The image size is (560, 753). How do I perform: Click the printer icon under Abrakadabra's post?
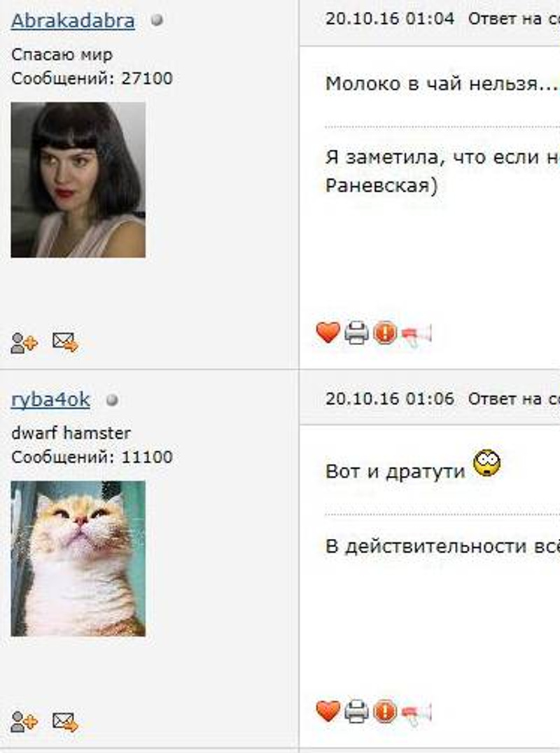(x=357, y=332)
